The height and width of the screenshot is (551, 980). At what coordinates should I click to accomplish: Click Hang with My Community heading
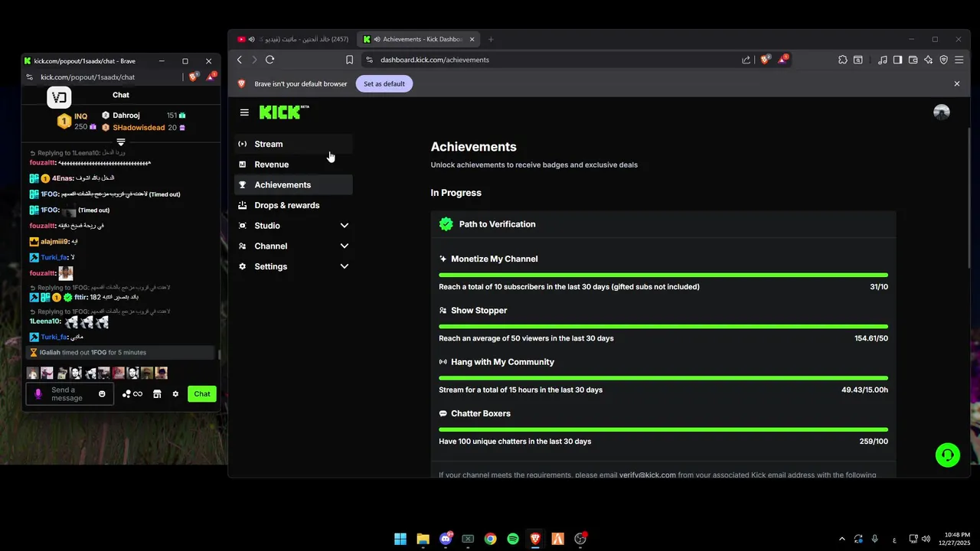point(502,362)
